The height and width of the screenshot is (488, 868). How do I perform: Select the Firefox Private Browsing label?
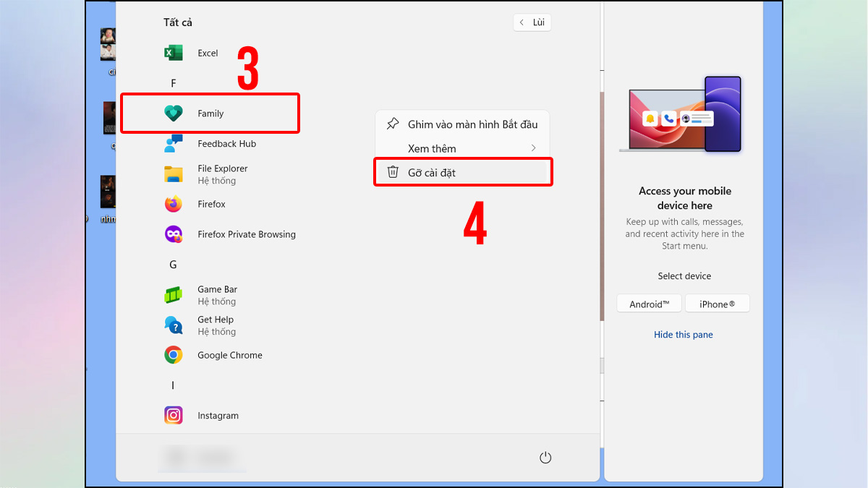pyautogui.click(x=247, y=234)
